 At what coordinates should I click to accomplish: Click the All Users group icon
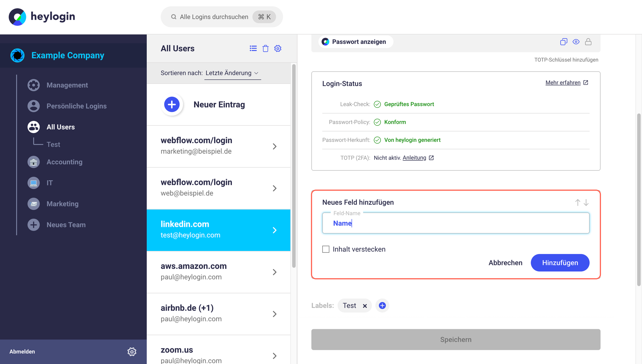click(x=34, y=127)
